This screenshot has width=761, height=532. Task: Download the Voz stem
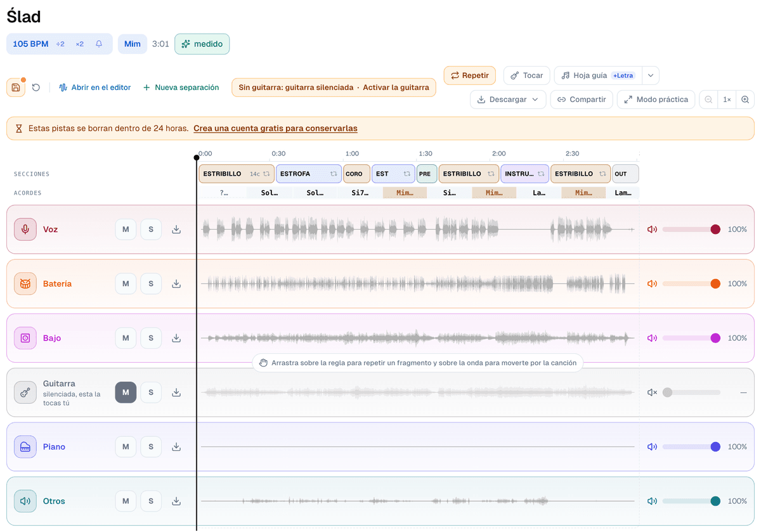pyautogui.click(x=176, y=229)
